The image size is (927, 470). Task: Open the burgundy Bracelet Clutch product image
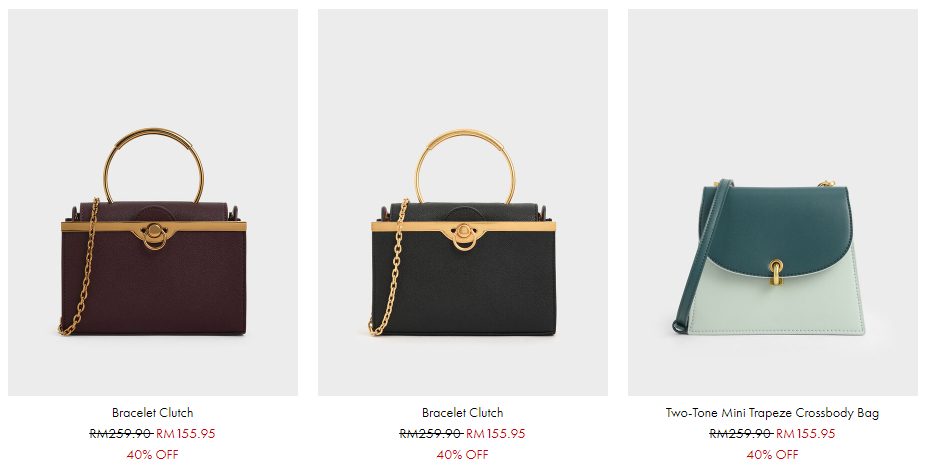point(153,202)
